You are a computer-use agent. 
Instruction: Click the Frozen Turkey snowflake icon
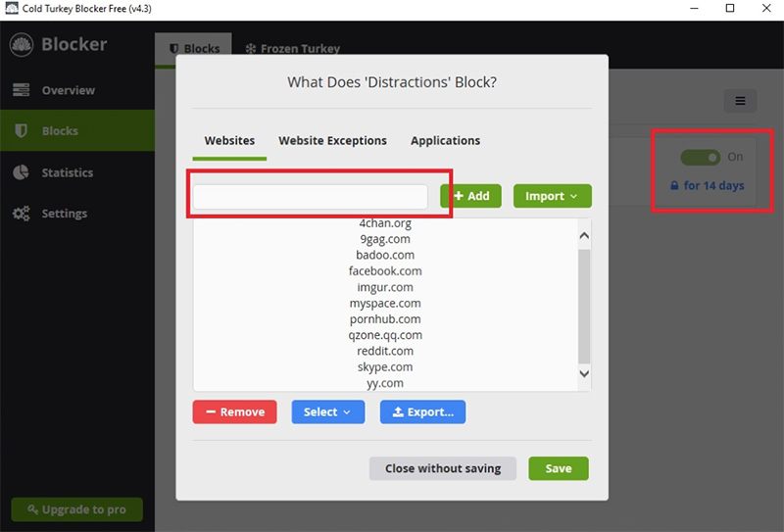(251, 48)
